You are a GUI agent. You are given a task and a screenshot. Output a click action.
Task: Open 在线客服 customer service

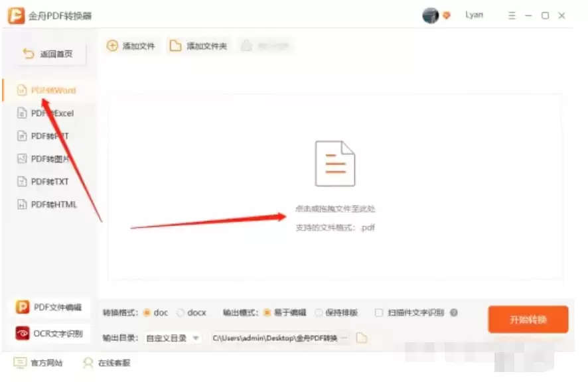coord(107,363)
